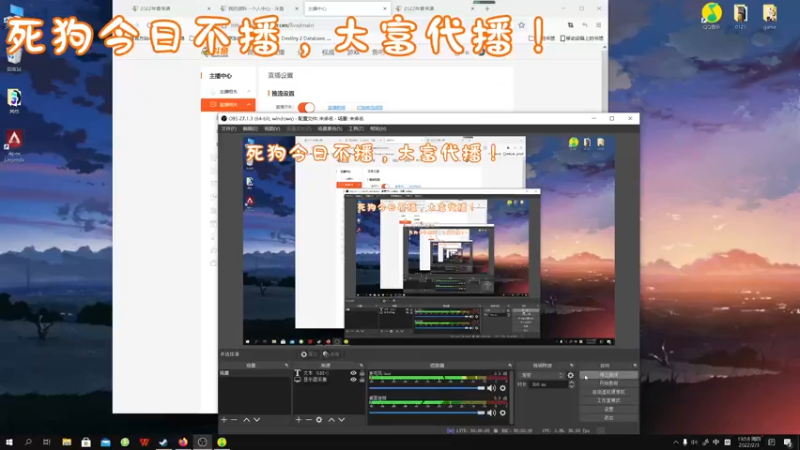Pop out the Scenes dock with its header icon
The width and height of the screenshot is (800, 450).
pyautogui.click(x=286, y=365)
